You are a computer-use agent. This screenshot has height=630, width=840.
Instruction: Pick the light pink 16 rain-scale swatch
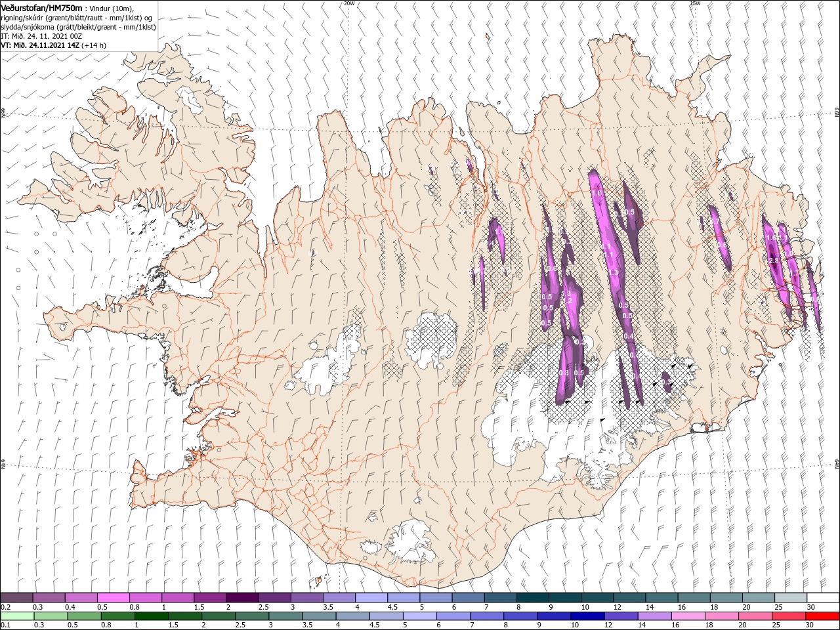click(688, 616)
